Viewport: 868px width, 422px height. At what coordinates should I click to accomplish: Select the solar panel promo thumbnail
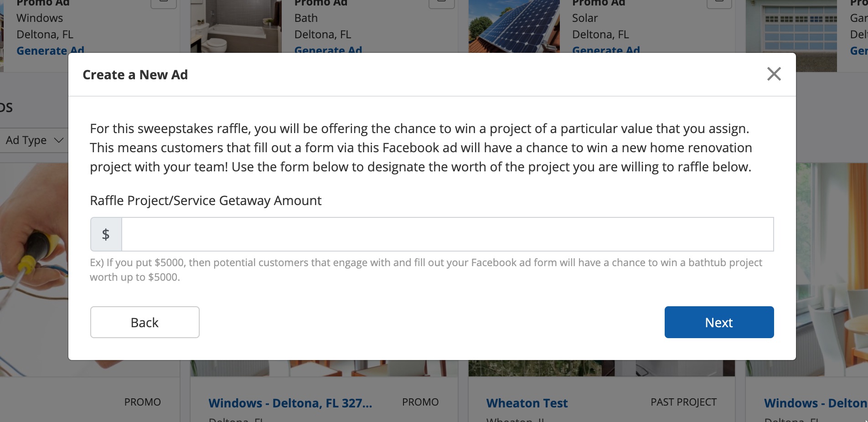[514, 26]
